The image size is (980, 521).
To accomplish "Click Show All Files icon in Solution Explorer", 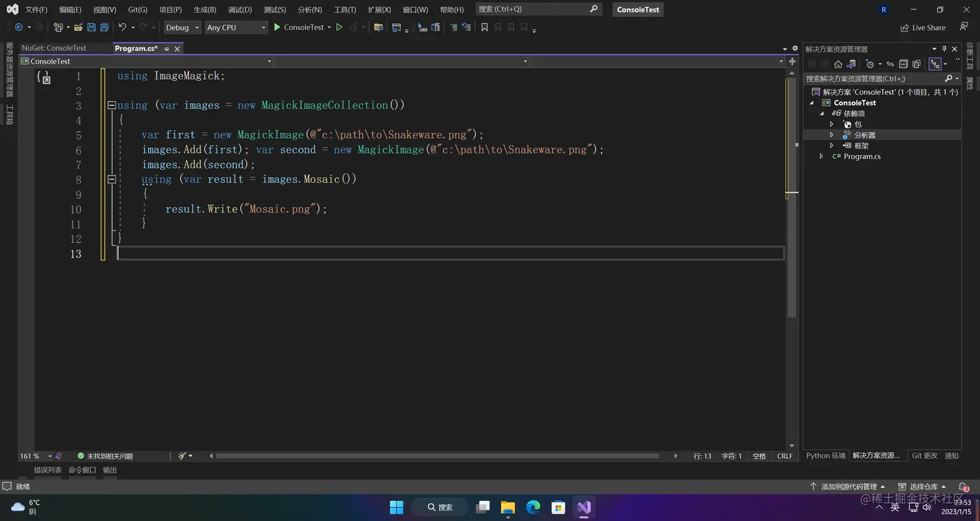I will click(916, 64).
